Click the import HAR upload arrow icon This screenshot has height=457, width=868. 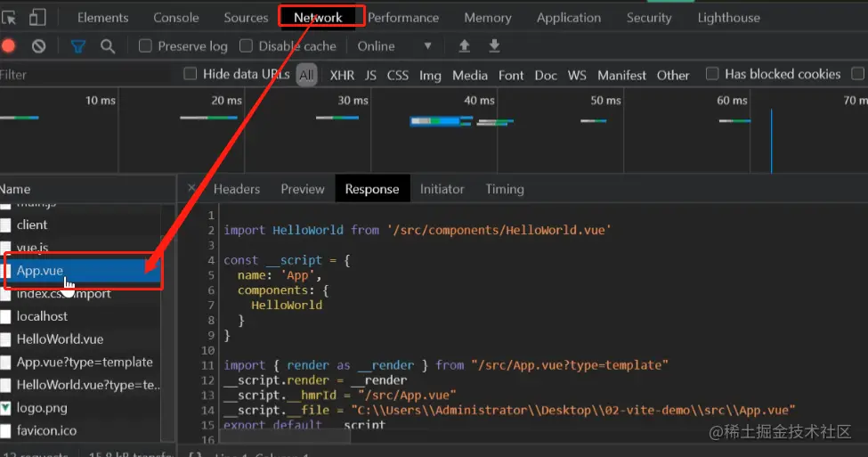click(465, 46)
